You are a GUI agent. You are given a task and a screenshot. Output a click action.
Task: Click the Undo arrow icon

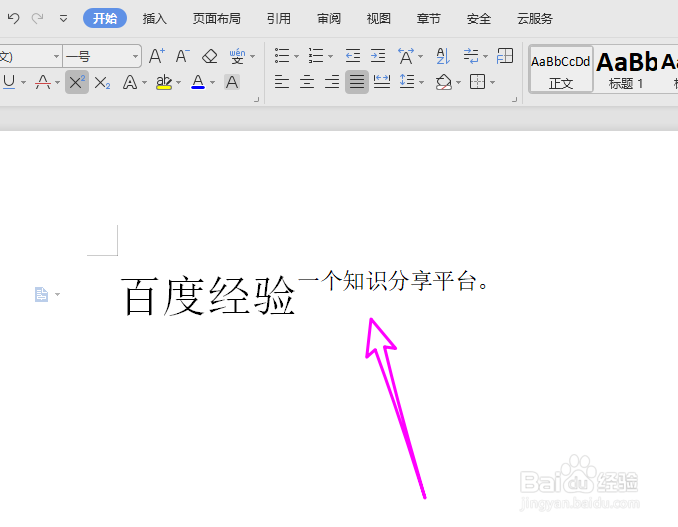(x=13, y=19)
